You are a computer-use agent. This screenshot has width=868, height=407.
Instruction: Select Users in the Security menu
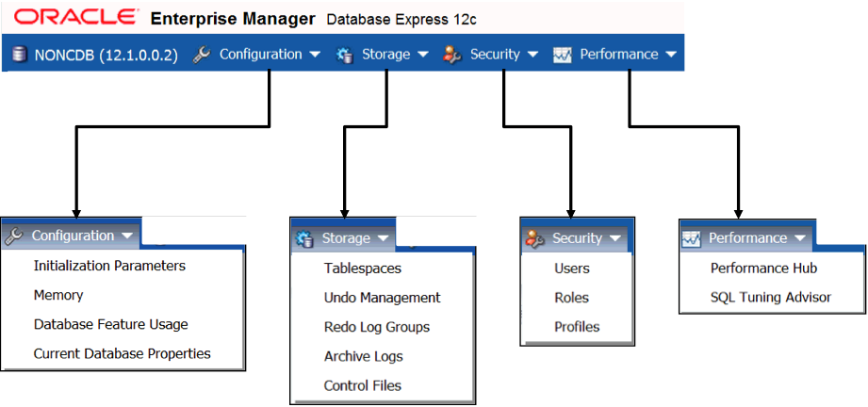572,269
